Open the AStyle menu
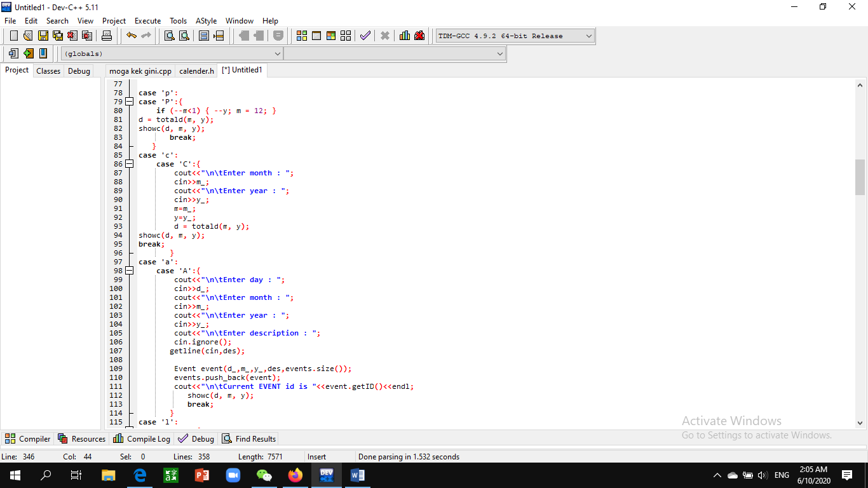The image size is (868, 488). coord(206,21)
